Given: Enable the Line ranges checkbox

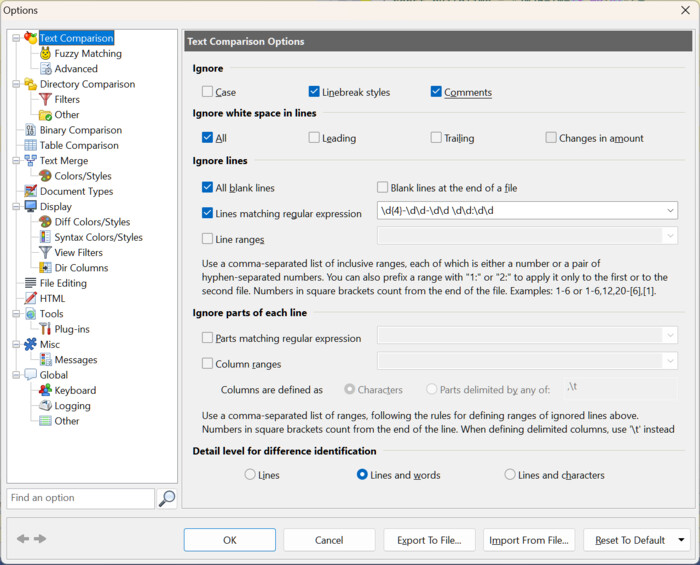Looking at the screenshot, I should pos(207,238).
